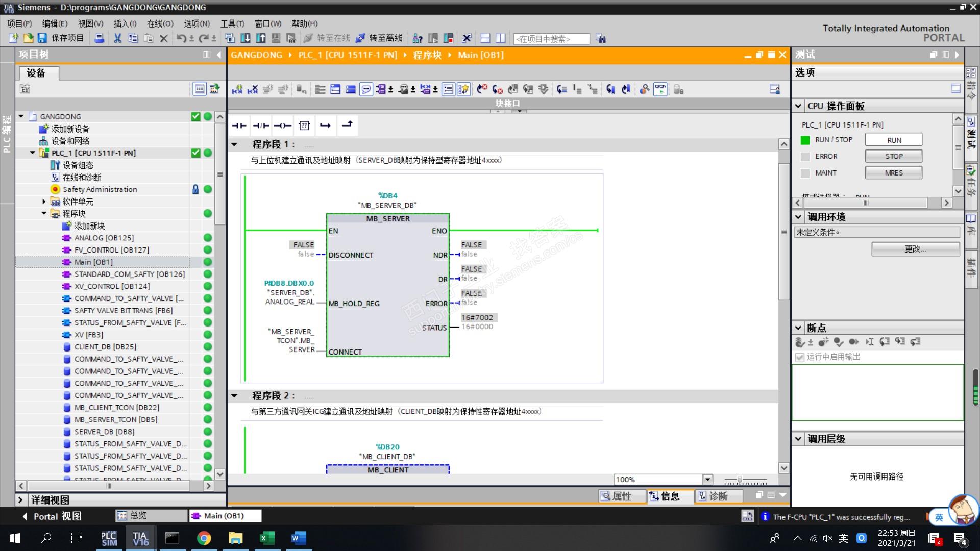Click the cut scissors icon
Image resolution: width=980 pixels, height=551 pixels.
[117, 38]
